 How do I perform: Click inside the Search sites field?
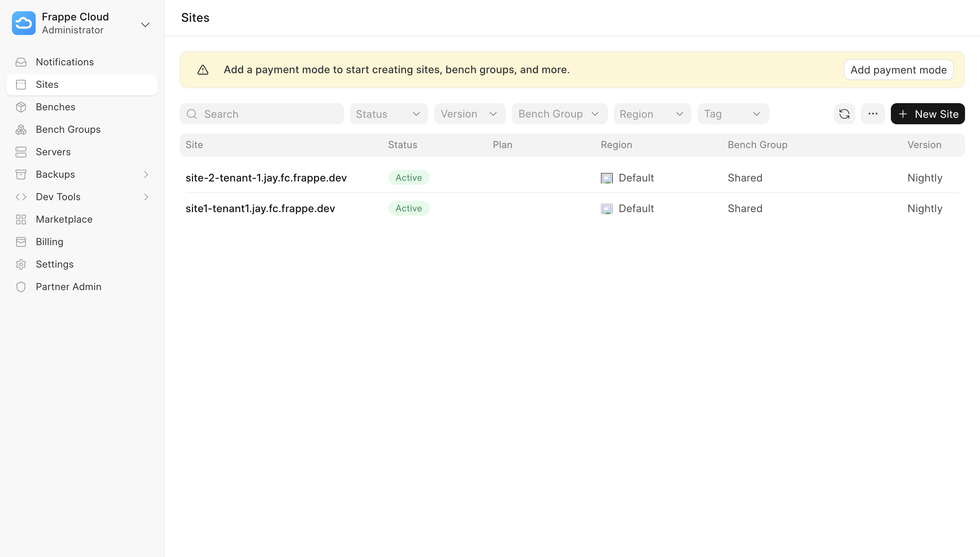[262, 114]
